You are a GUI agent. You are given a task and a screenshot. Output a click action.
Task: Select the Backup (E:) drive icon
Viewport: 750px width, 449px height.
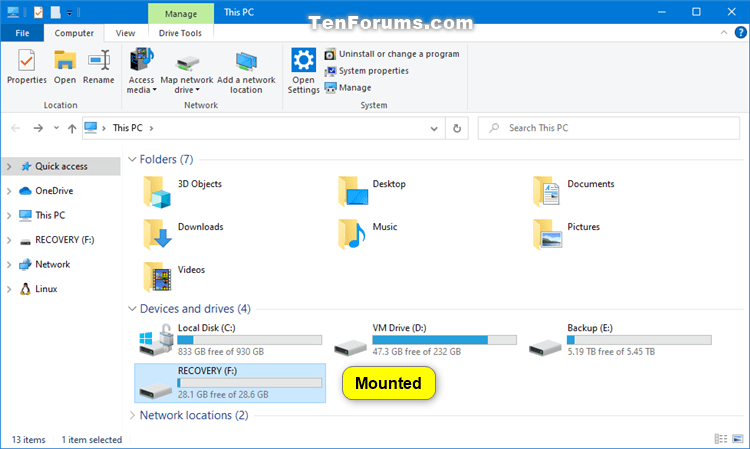[x=545, y=348]
